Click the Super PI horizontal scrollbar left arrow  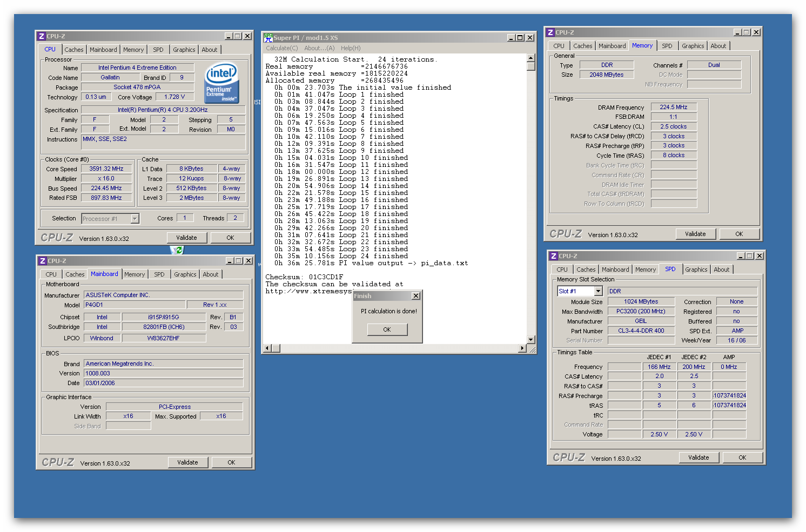pyautogui.click(x=267, y=348)
